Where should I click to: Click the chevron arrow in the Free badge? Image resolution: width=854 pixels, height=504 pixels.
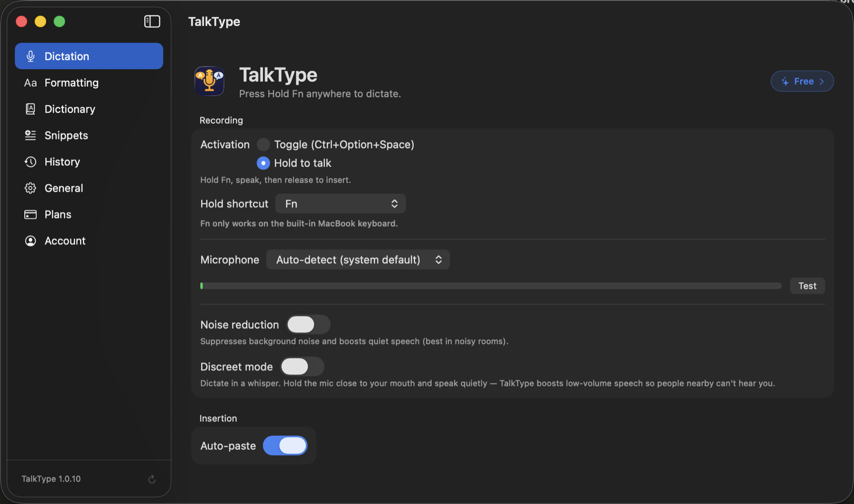pyautogui.click(x=822, y=82)
